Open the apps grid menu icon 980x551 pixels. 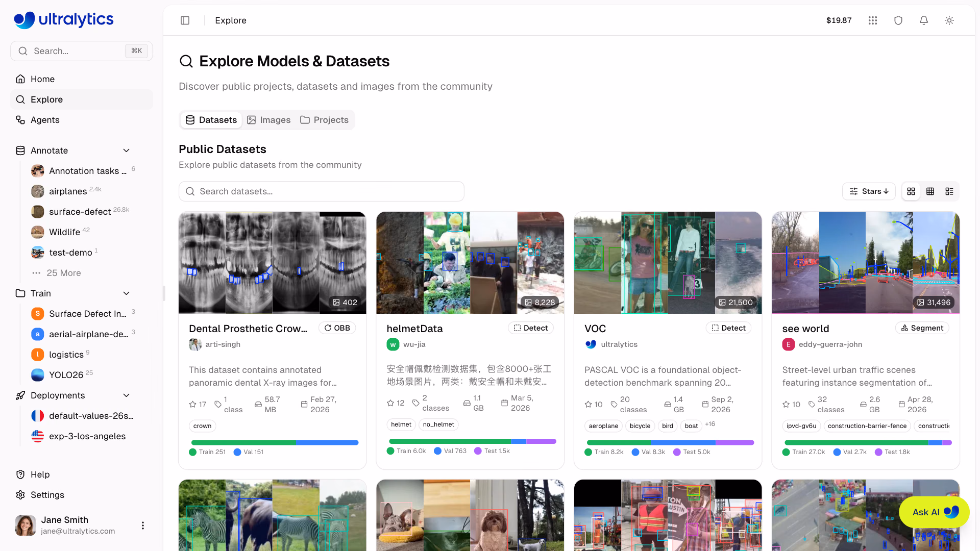pos(873,20)
